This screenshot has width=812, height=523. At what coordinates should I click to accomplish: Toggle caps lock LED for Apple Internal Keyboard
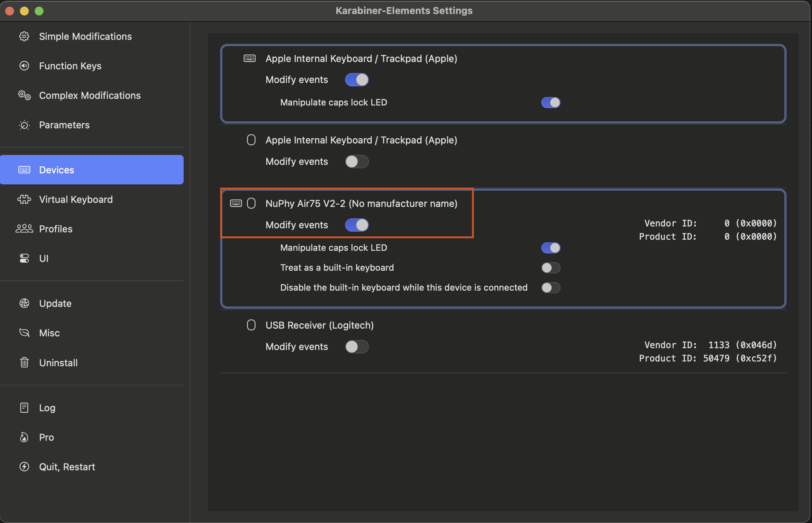(x=551, y=103)
